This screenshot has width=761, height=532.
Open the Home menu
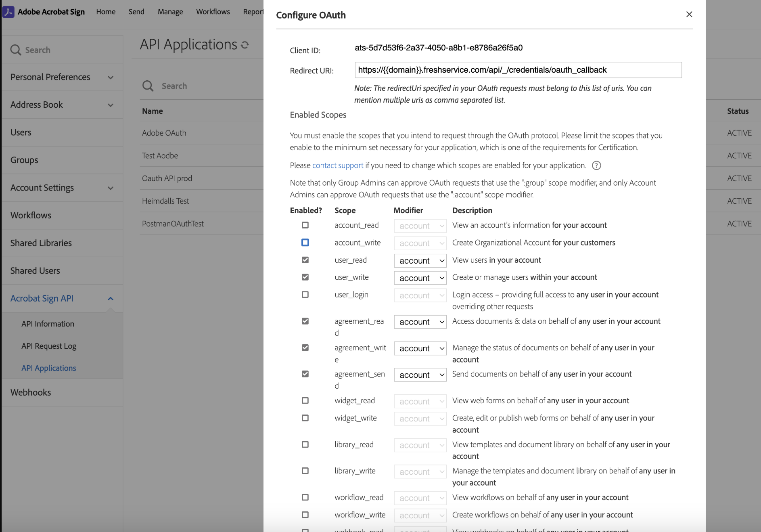pos(106,12)
